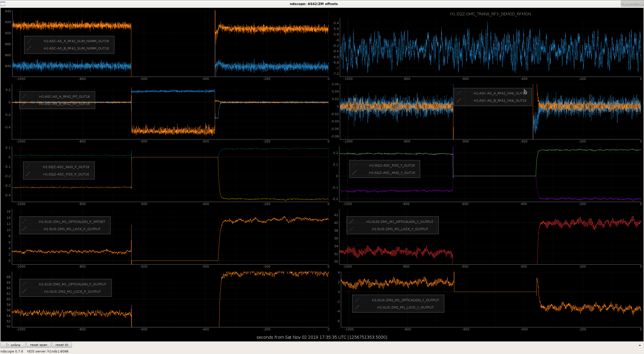644x354 pixels.
Task: Click the online play button
Action: click(x=13, y=345)
